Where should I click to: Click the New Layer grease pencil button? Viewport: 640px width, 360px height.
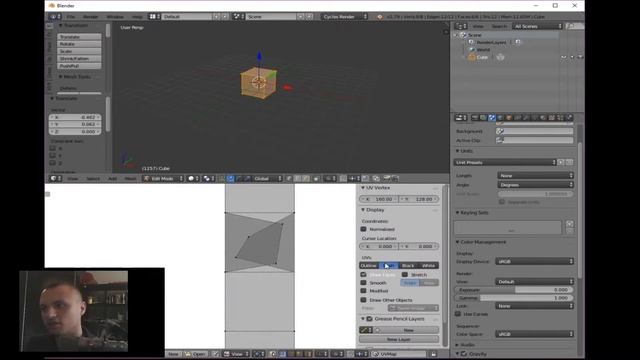tap(399, 339)
